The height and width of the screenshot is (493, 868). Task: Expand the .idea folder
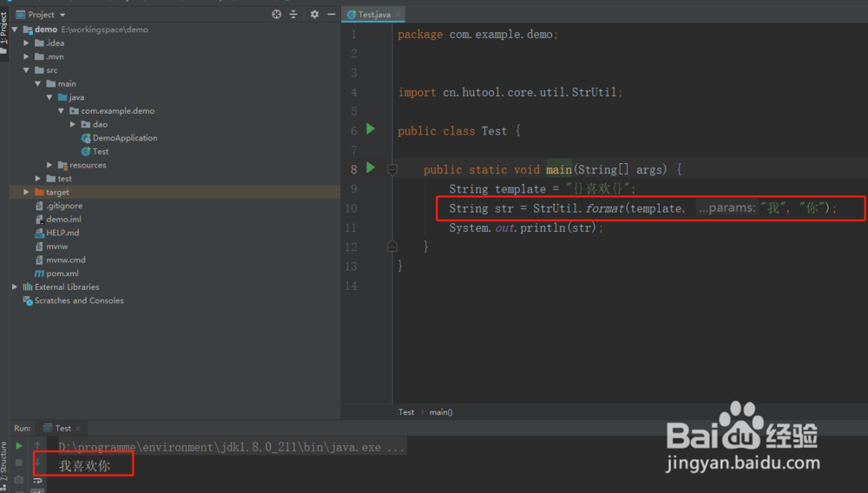[26, 43]
